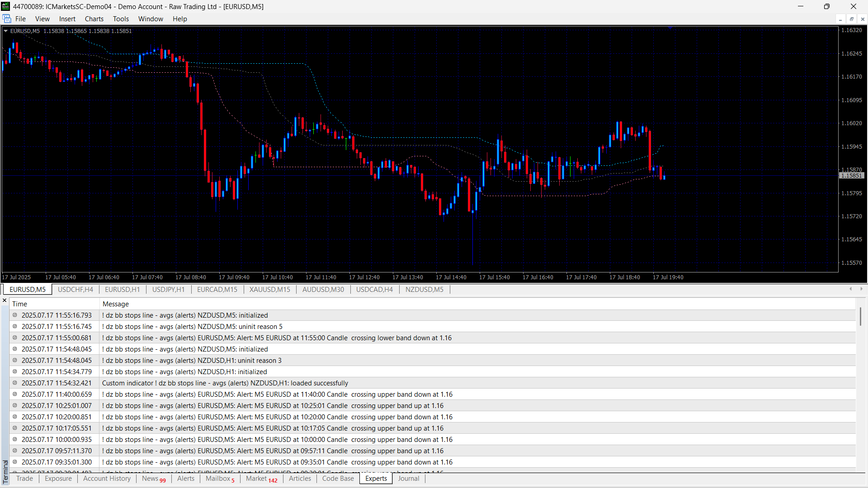Viewport: 868px width, 488px height.
Task: Click the IC Markets app icon in title bar
Action: [5, 6]
